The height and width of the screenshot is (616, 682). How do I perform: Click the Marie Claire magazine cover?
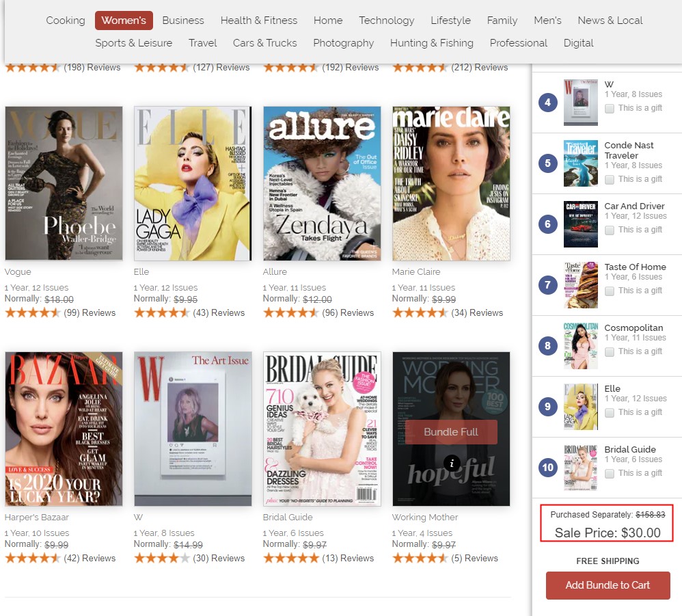pos(451,183)
